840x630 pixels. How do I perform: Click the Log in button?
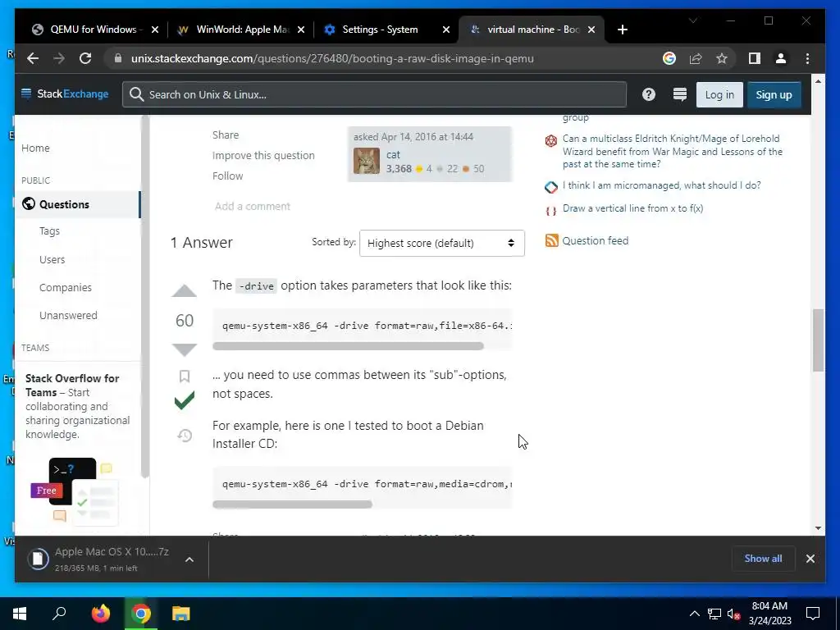pyautogui.click(x=719, y=95)
